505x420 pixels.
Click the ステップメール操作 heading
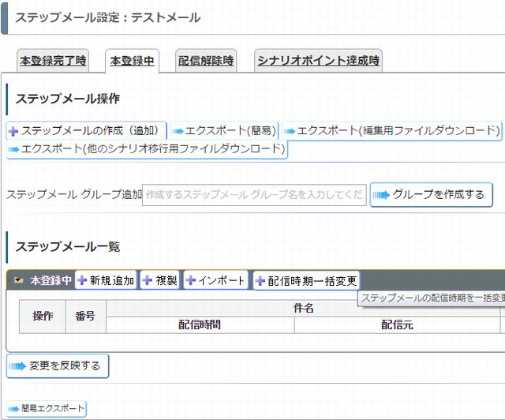[x=68, y=99]
